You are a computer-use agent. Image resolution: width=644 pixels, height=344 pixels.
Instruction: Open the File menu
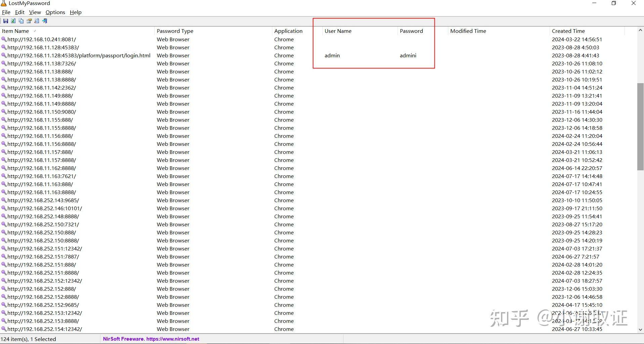[x=6, y=12]
